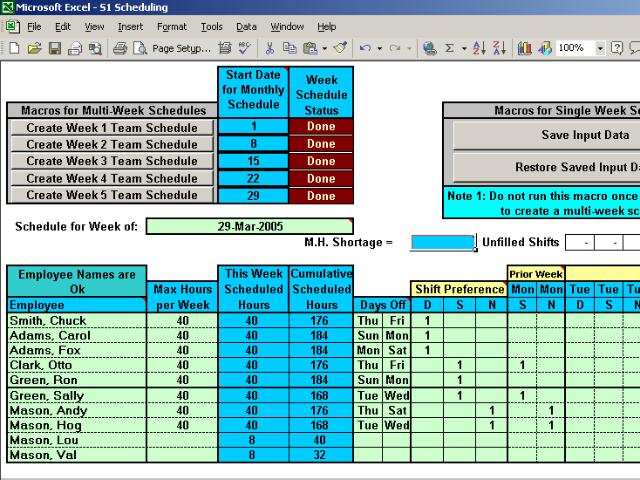Open the Edit menu
The image size is (640, 480).
click(63, 27)
